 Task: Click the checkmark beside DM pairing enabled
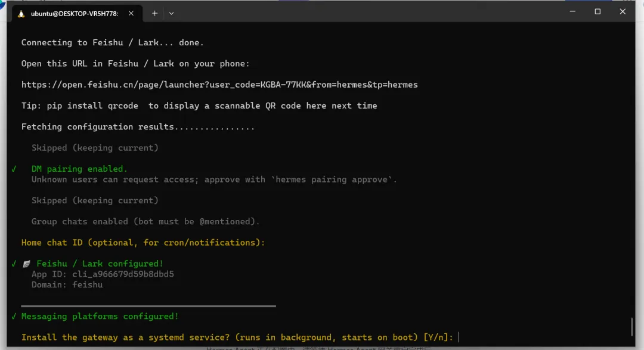(x=14, y=169)
